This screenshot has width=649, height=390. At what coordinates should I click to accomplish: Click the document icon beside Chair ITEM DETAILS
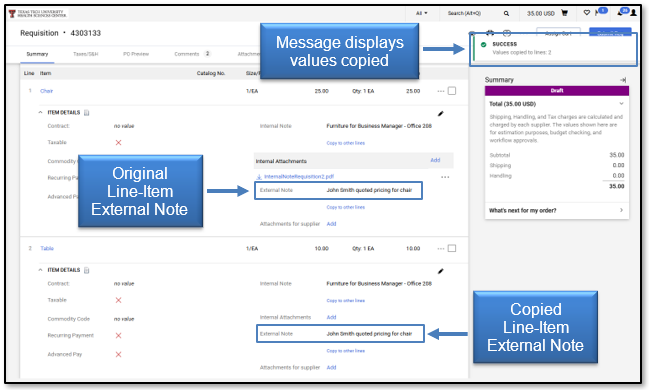(87, 113)
